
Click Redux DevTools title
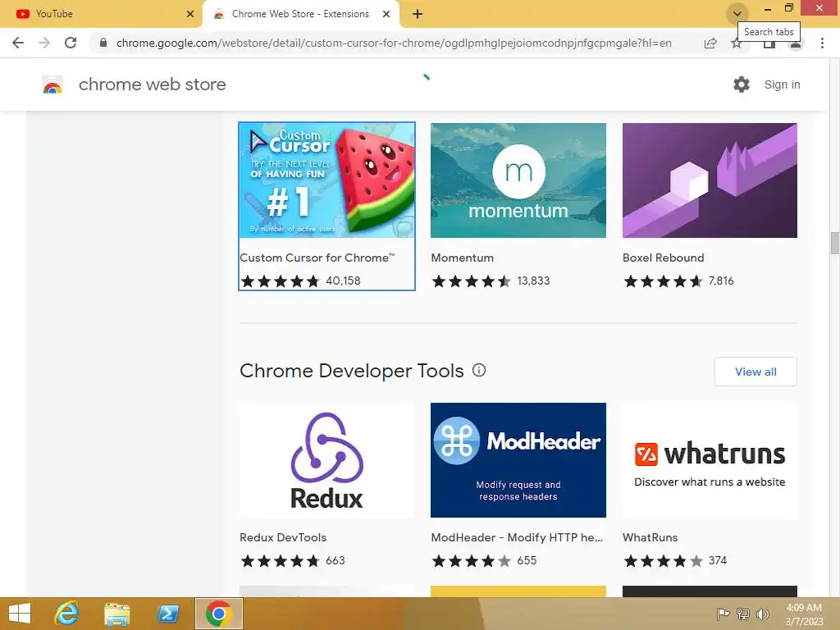click(x=283, y=537)
